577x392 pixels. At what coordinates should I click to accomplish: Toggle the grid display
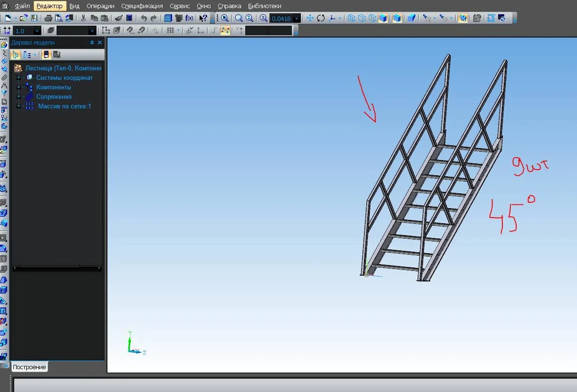[170, 30]
